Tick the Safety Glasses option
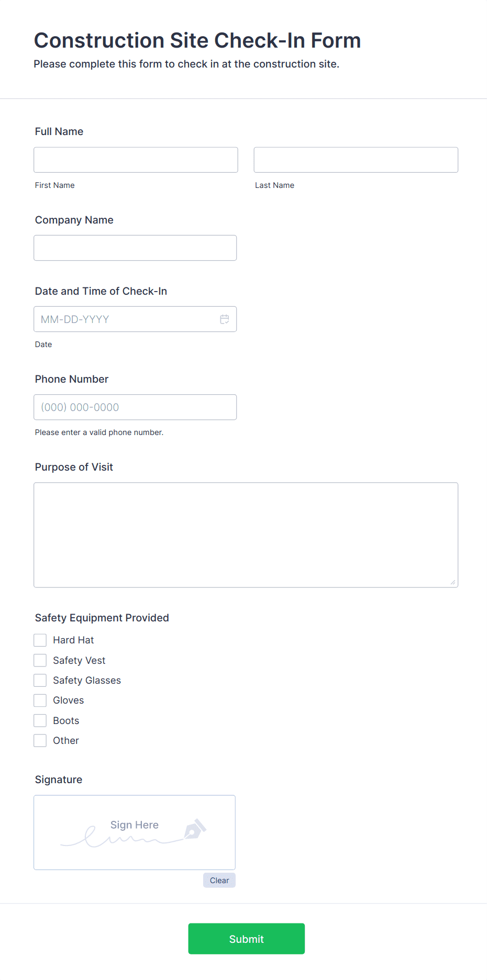Screen dimensions: 487x980 [x=40, y=681]
